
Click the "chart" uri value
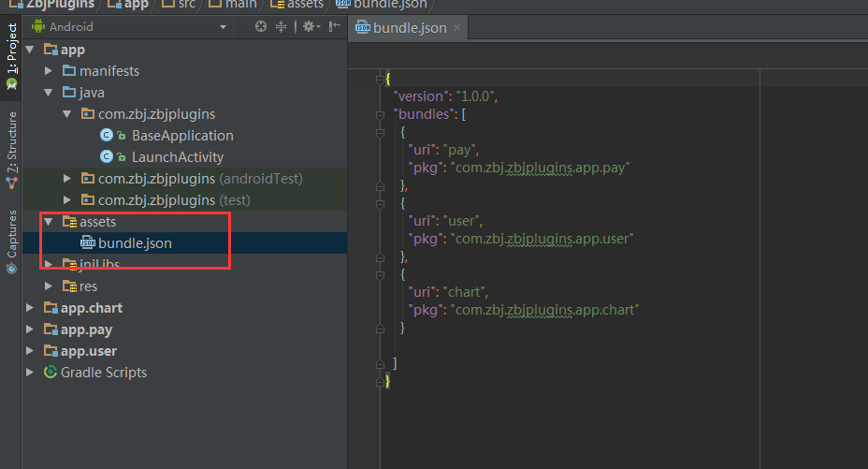point(464,292)
